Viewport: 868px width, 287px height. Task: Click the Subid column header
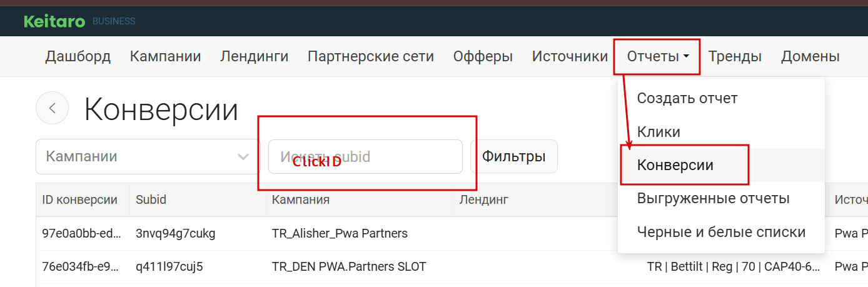point(151,200)
